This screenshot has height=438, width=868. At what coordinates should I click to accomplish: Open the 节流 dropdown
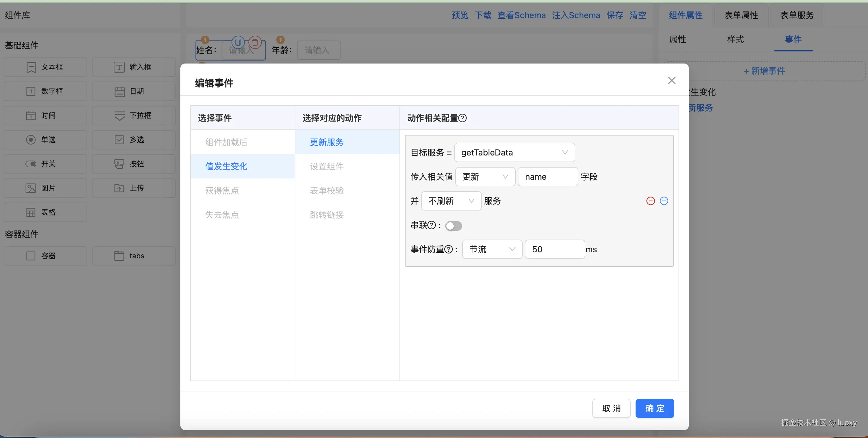point(492,250)
